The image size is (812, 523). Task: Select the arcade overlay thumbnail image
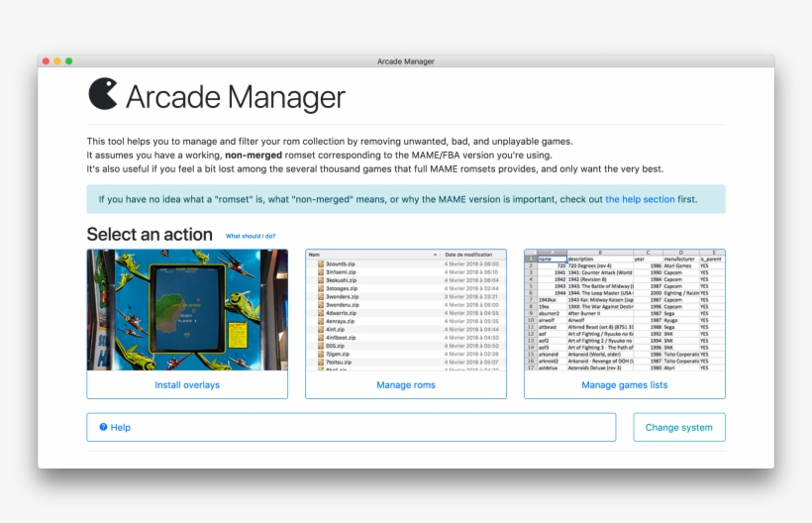(187, 310)
